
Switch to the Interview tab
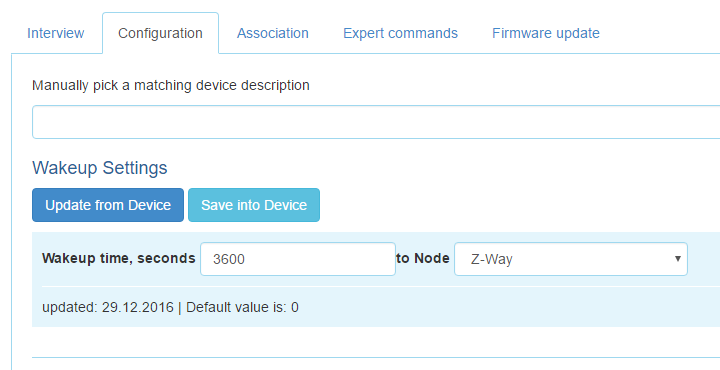tap(56, 33)
